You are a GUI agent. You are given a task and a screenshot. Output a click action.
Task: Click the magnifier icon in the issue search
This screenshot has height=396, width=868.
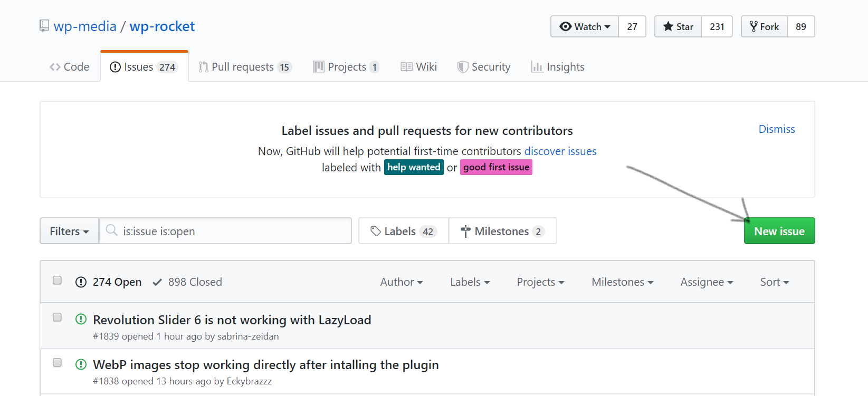pyautogui.click(x=111, y=230)
